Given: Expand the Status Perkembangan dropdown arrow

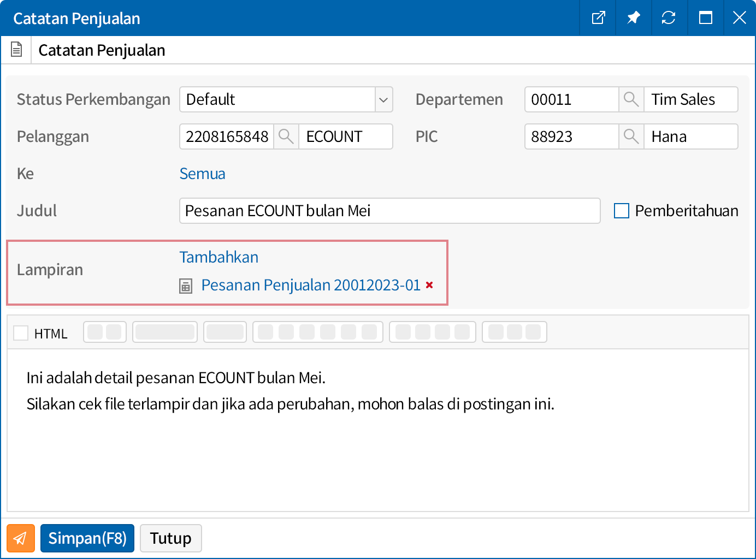Looking at the screenshot, I should tap(383, 100).
